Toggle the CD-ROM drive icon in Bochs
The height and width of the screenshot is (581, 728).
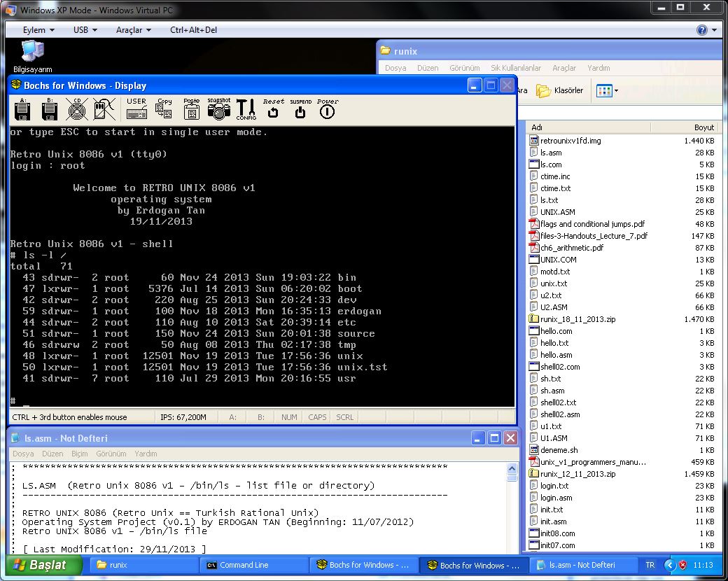(76, 110)
